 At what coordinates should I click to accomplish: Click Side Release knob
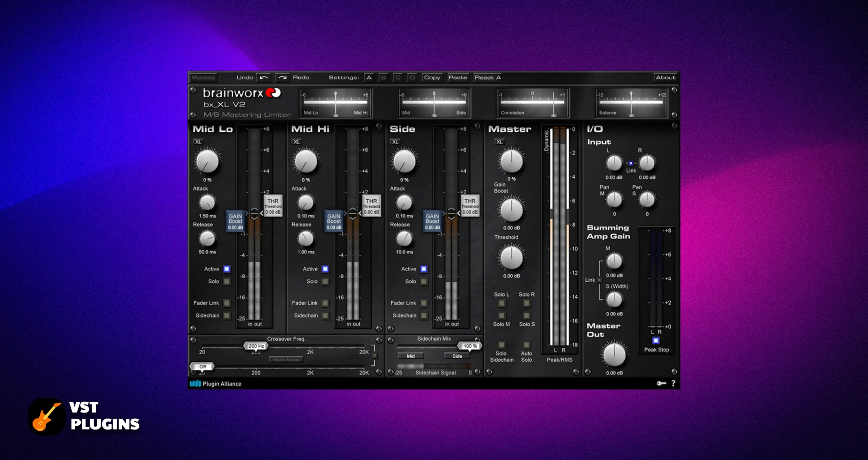click(x=404, y=239)
